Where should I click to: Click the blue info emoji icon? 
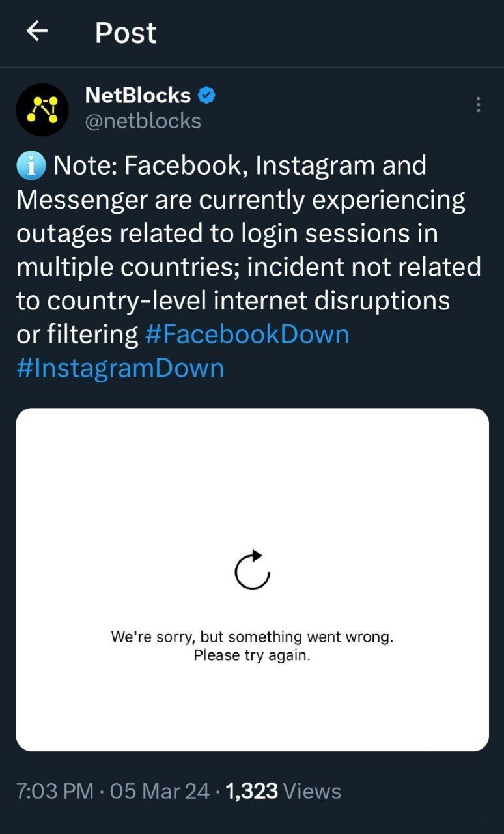pyautogui.click(x=31, y=167)
